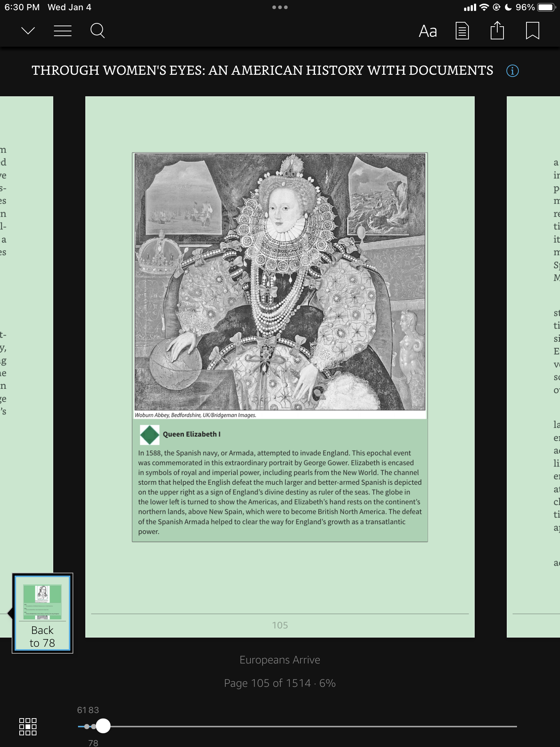Open the page grid view
This screenshot has width=560, height=747.
28,727
